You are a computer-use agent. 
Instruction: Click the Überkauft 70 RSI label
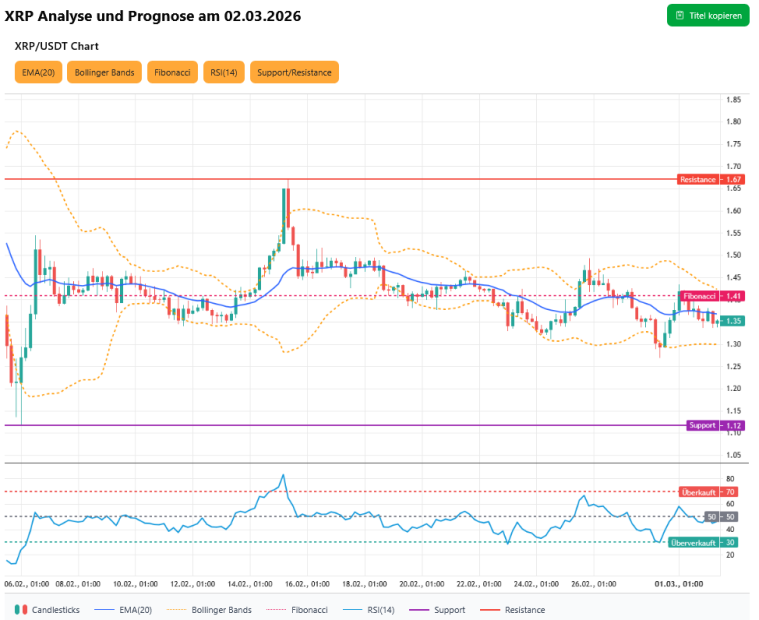[709, 492]
